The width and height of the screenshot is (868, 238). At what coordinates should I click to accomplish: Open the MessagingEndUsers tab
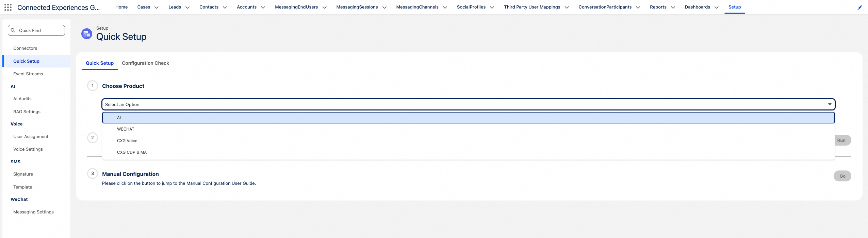(296, 7)
